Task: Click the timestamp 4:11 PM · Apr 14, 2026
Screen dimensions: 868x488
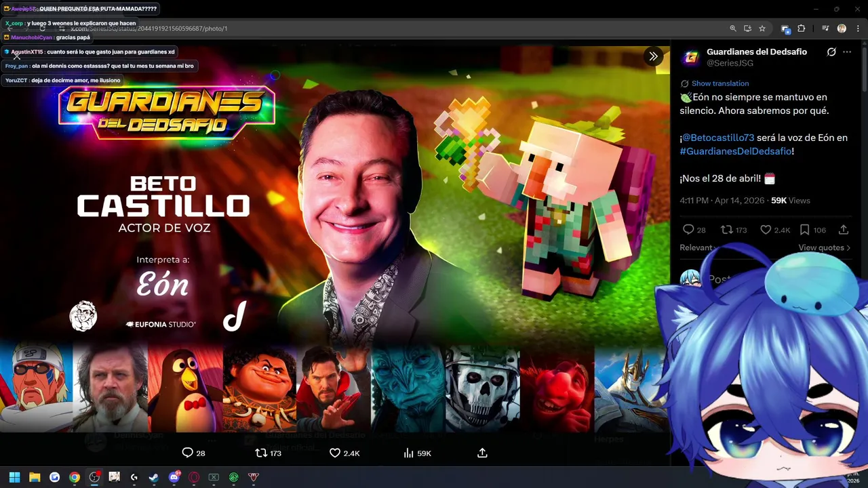Action: pyautogui.click(x=722, y=201)
